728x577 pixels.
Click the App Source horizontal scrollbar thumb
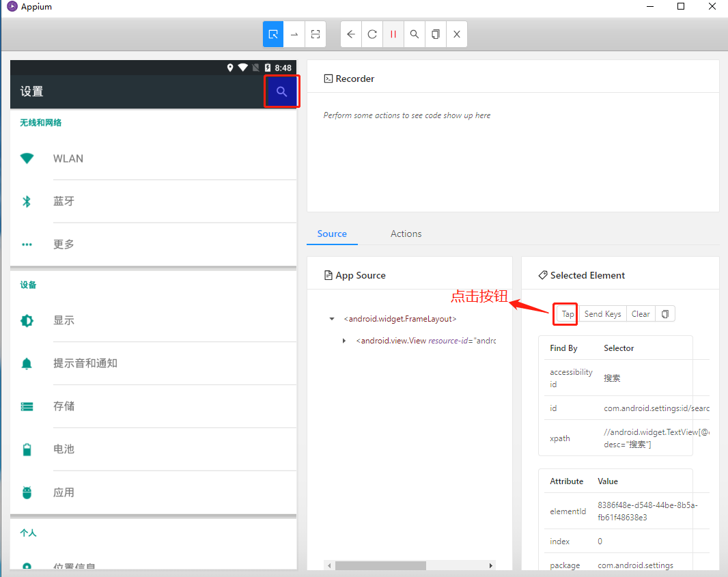380,565
